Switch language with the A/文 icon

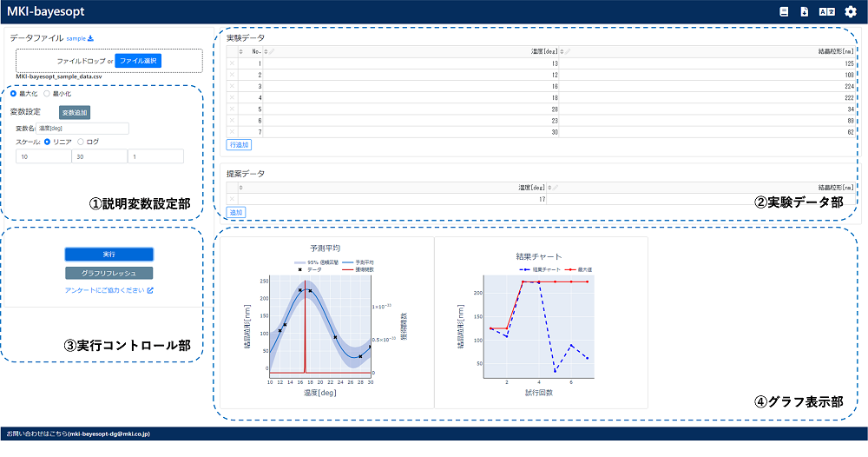[827, 11]
